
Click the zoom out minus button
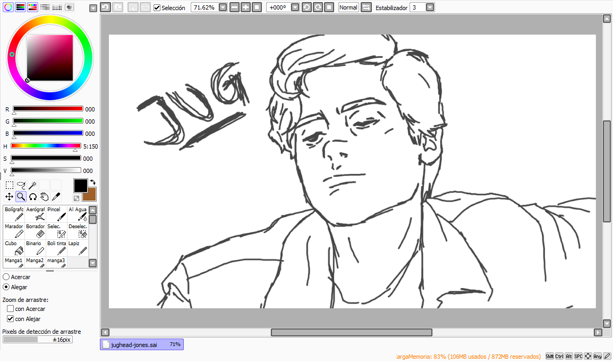235,7
